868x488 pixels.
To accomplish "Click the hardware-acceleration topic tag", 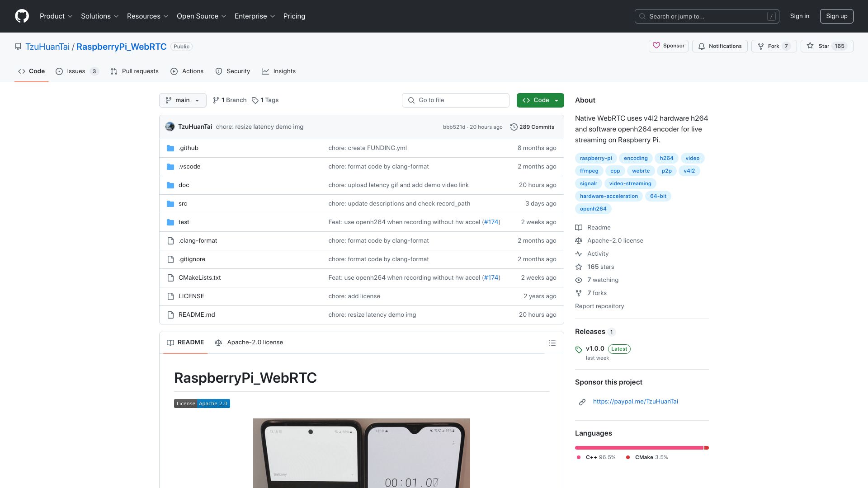I will 609,197.
